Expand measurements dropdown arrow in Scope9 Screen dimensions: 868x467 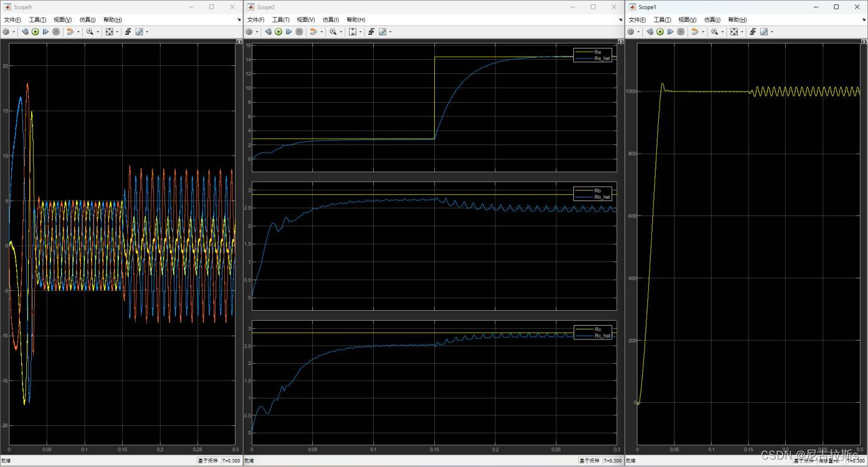[147, 32]
